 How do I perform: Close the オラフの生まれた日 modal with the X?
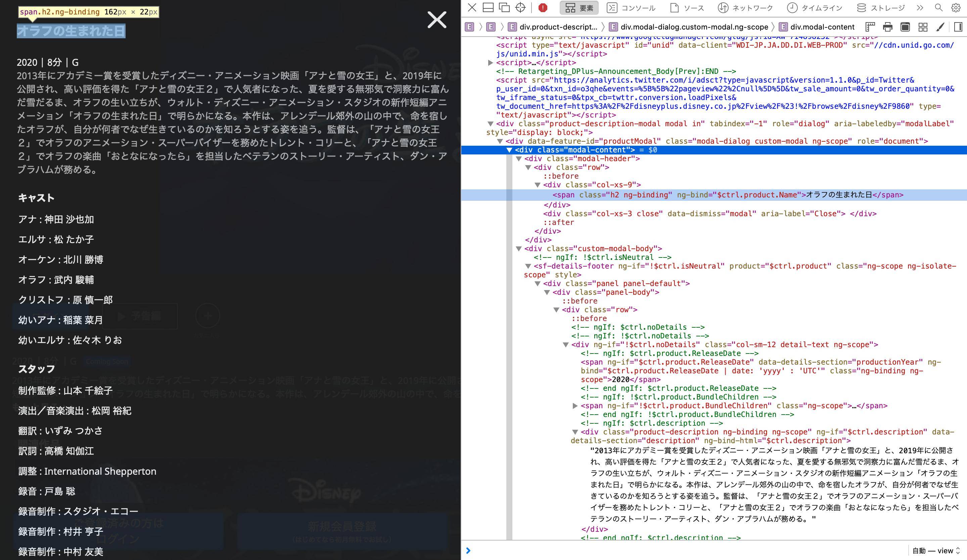pyautogui.click(x=437, y=20)
